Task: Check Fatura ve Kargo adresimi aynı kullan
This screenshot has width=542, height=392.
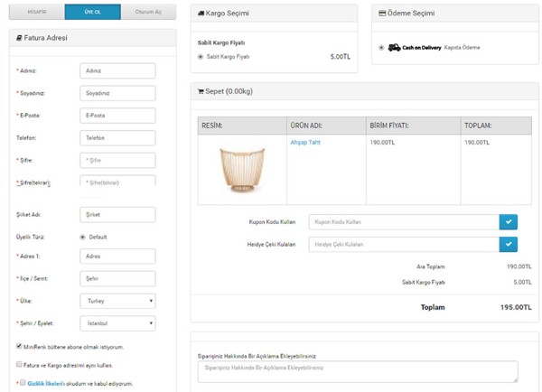Action: tap(19, 365)
